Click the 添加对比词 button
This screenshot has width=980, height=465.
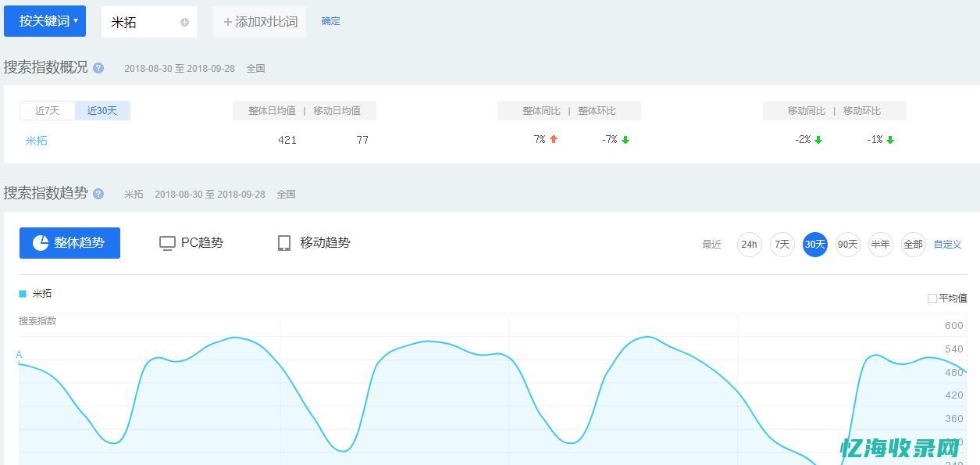point(258,22)
